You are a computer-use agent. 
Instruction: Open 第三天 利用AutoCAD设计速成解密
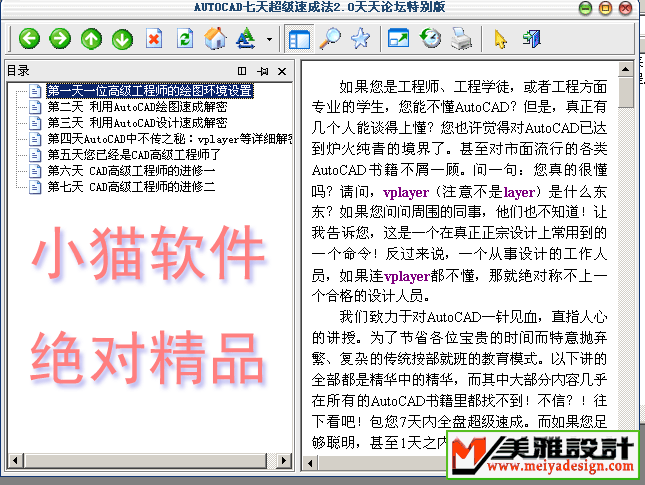click(137, 123)
